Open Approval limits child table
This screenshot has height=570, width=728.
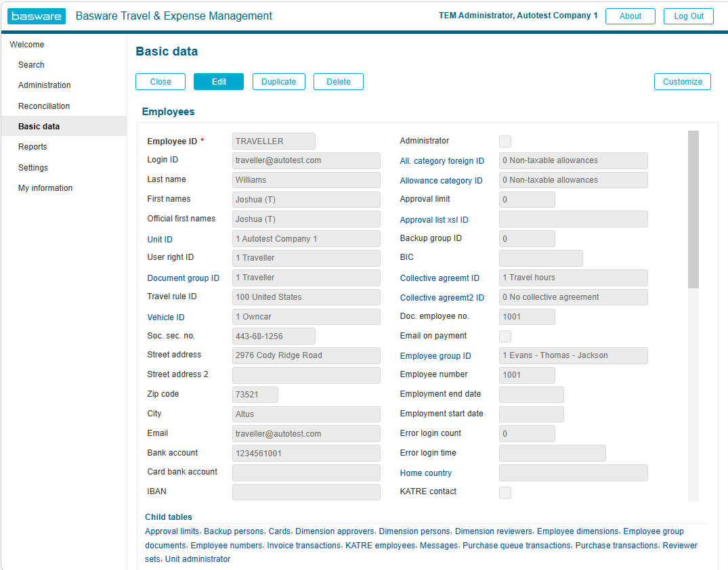coord(172,531)
